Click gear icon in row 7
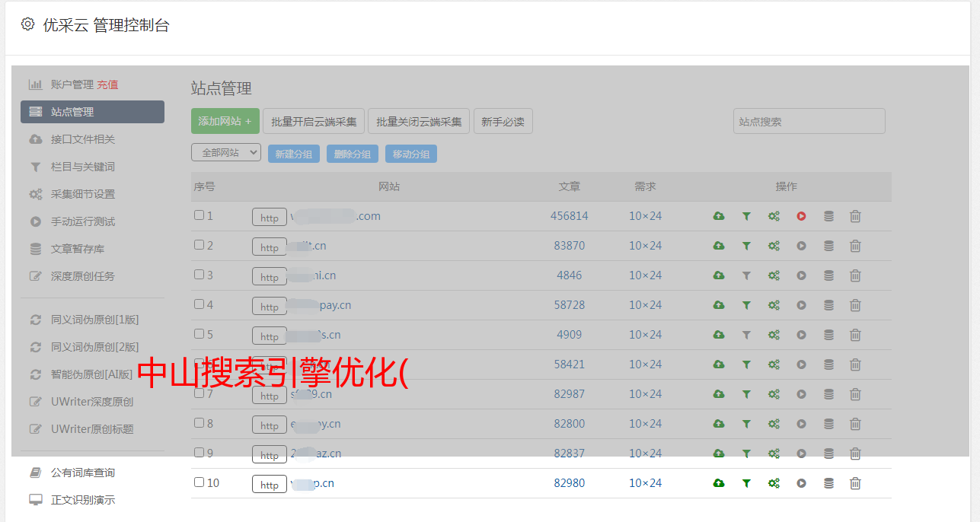Viewport: 980px width, 522px height. click(774, 394)
